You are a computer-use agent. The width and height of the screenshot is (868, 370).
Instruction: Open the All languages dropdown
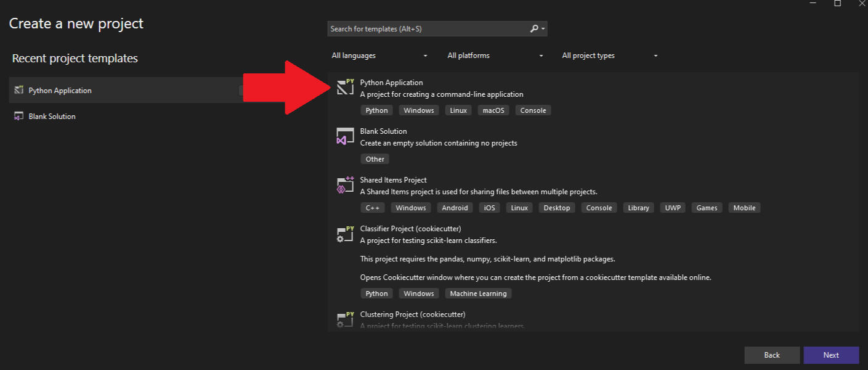379,55
